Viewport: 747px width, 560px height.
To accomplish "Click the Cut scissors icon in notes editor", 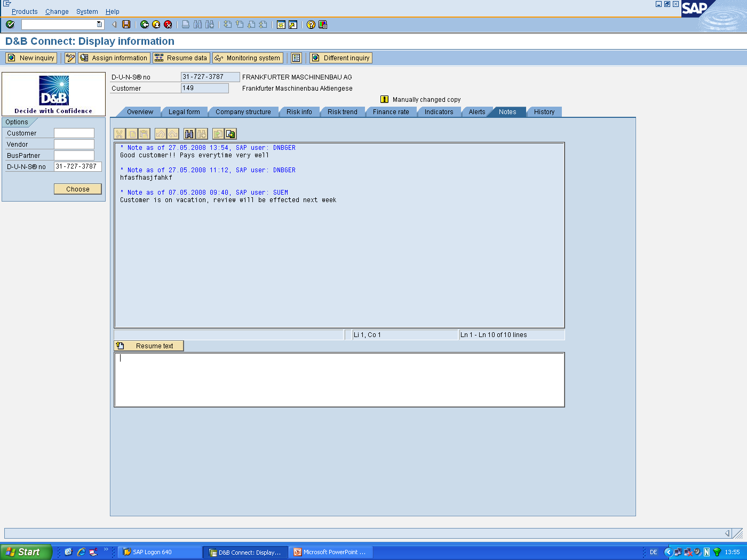I will (x=120, y=134).
